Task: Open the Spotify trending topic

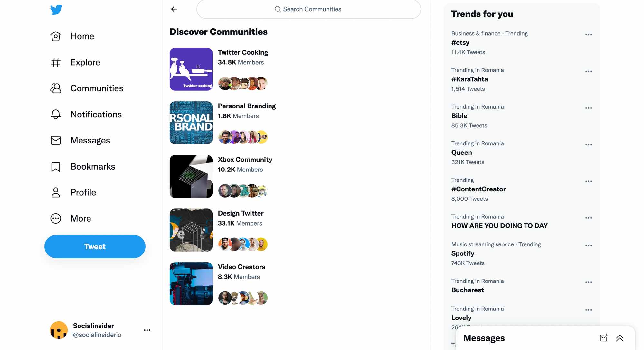Action: (x=463, y=253)
